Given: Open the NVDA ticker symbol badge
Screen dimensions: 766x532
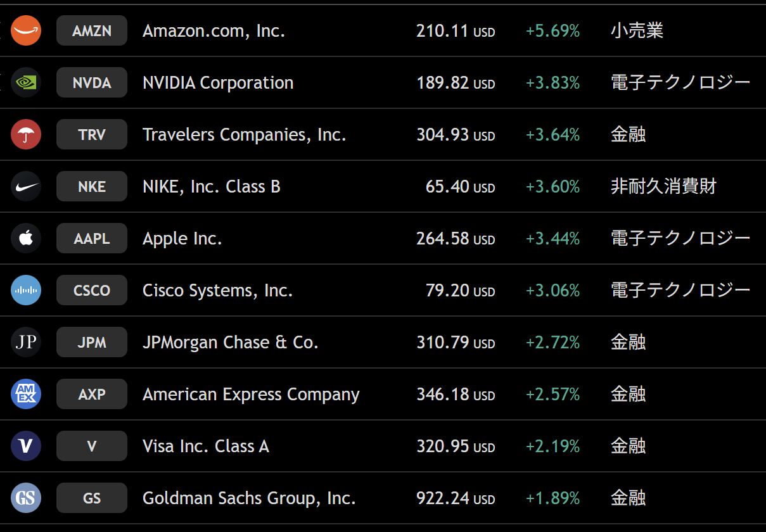Looking at the screenshot, I should coord(92,82).
